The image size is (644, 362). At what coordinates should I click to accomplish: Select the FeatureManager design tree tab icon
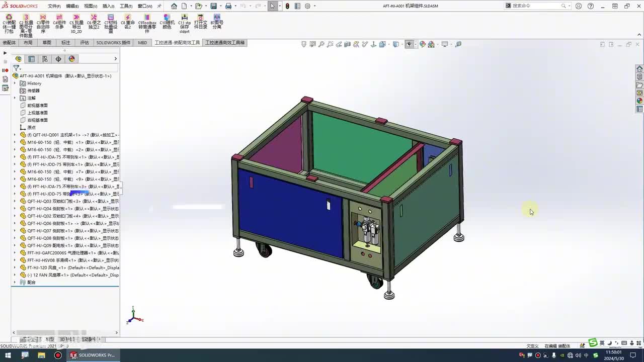[19, 59]
